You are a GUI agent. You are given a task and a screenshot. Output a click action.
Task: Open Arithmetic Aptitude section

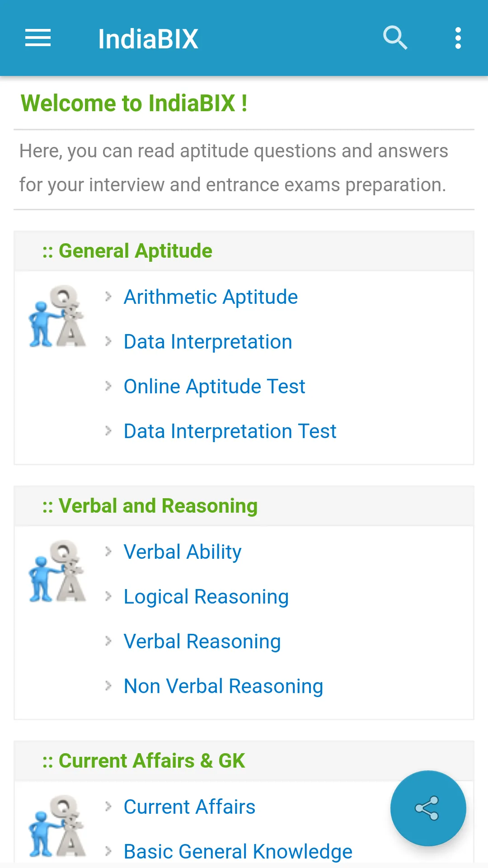(211, 297)
